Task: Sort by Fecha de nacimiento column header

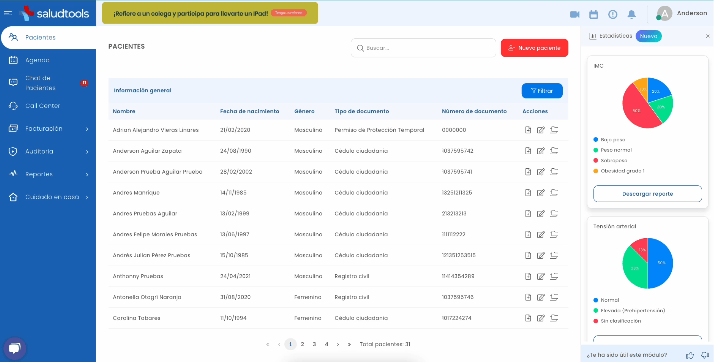Action: 250,111
